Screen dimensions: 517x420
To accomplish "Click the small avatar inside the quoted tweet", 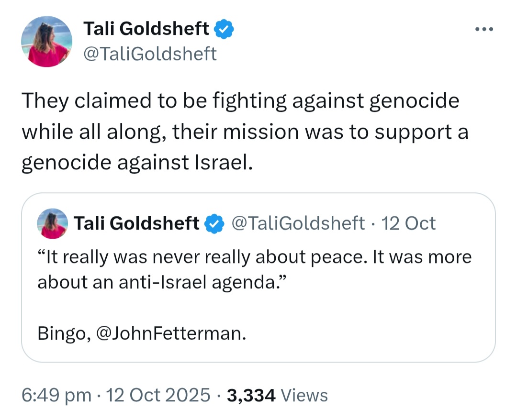I will 53,223.
